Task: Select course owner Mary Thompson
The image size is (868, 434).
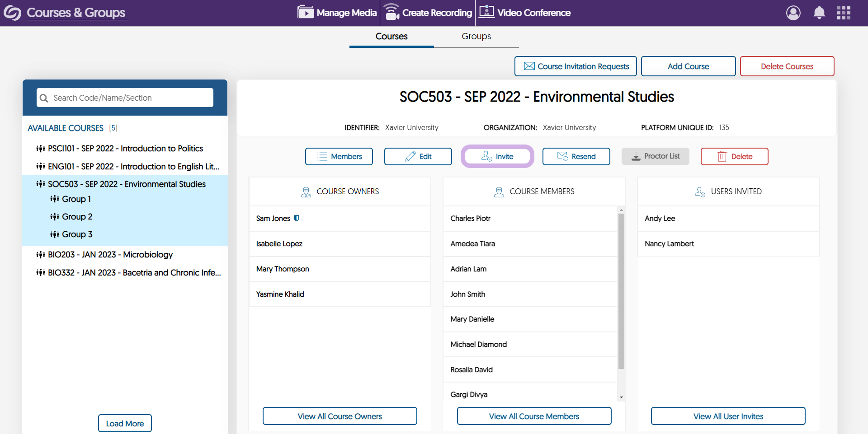Action: tap(340, 269)
